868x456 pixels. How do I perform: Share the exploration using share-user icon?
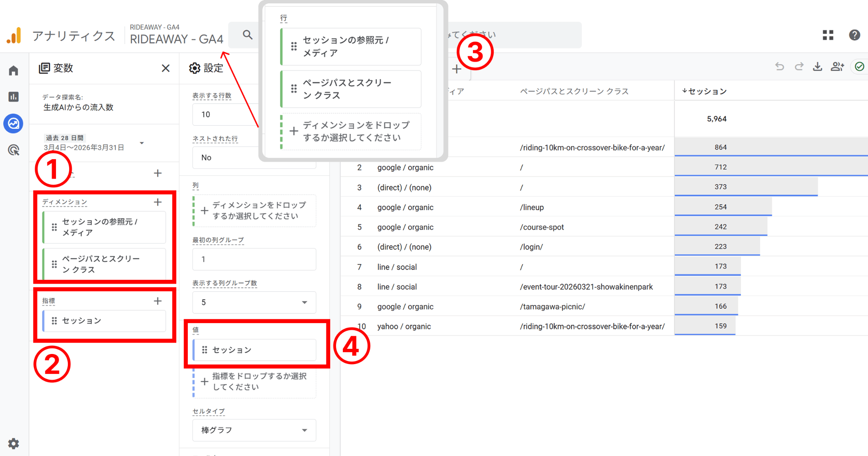coord(837,66)
